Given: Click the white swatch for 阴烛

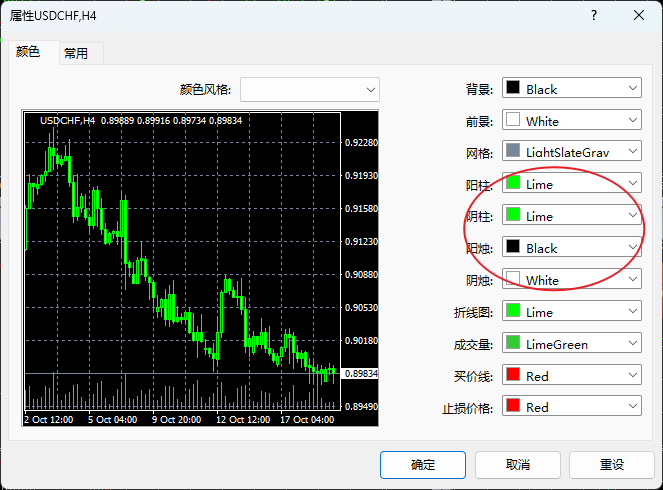Looking at the screenshot, I should click(x=513, y=278).
